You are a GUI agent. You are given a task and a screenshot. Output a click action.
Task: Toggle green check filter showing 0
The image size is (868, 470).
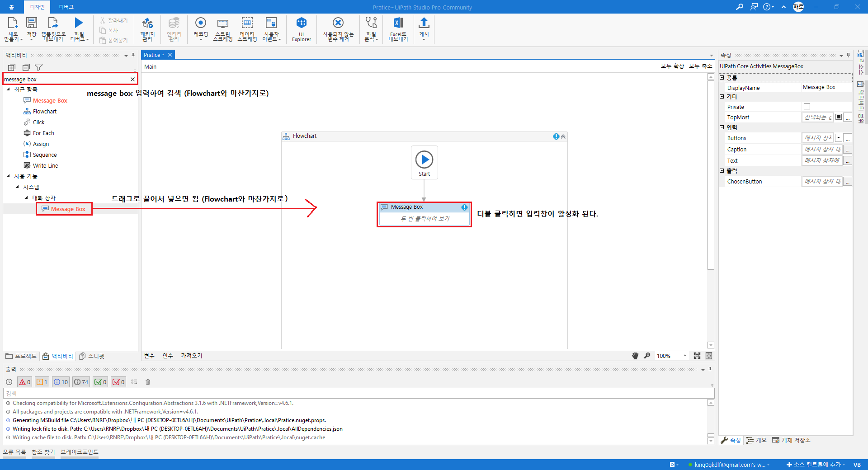(100, 382)
